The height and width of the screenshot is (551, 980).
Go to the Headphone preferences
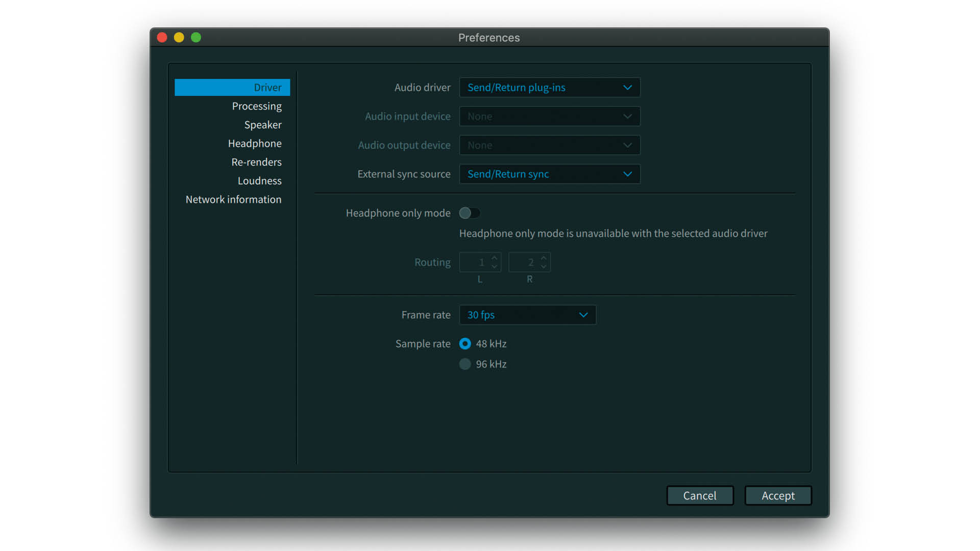[254, 143]
